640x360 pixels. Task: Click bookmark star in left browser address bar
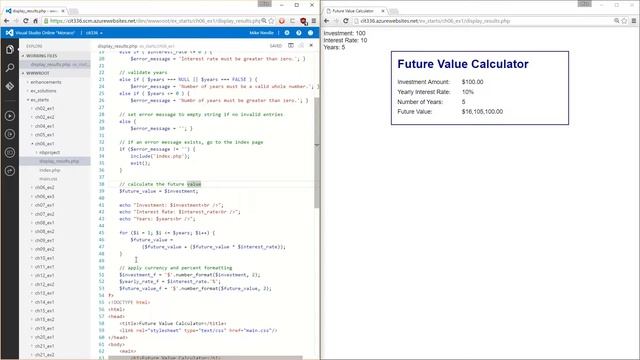(271, 21)
